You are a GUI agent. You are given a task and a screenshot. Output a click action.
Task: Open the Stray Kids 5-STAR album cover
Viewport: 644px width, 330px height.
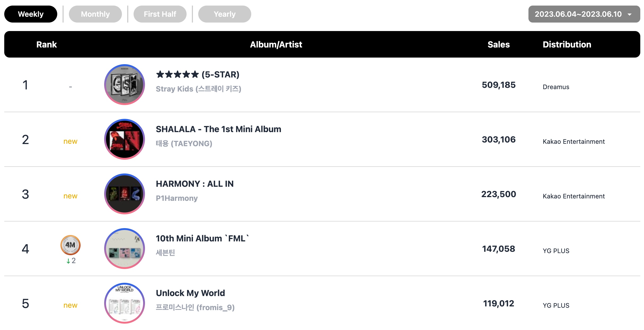coord(124,85)
